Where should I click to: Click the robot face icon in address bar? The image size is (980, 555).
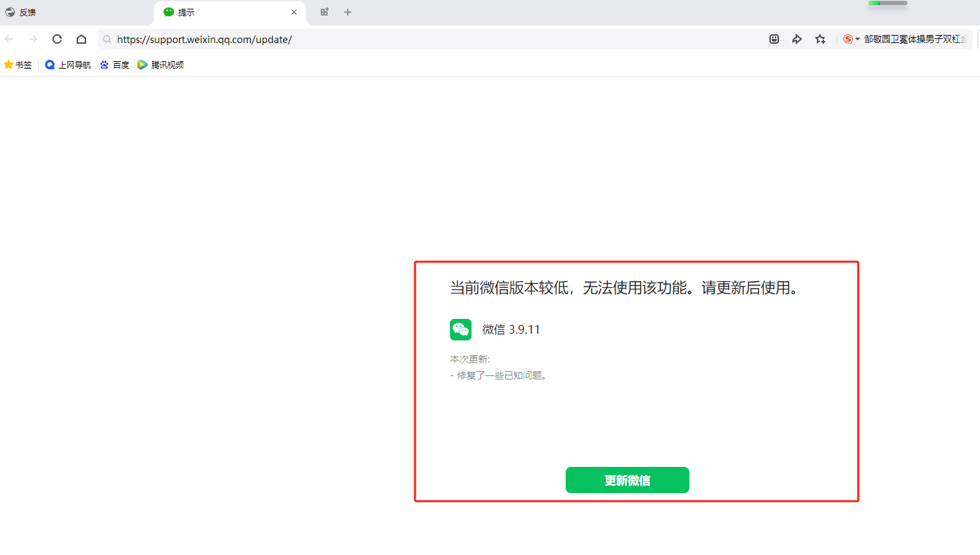click(774, 39)
